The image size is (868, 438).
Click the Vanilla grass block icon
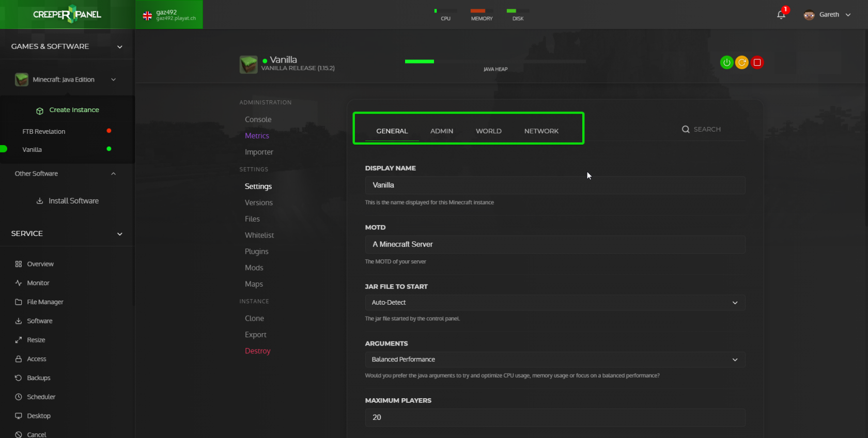tap(249, 65)
